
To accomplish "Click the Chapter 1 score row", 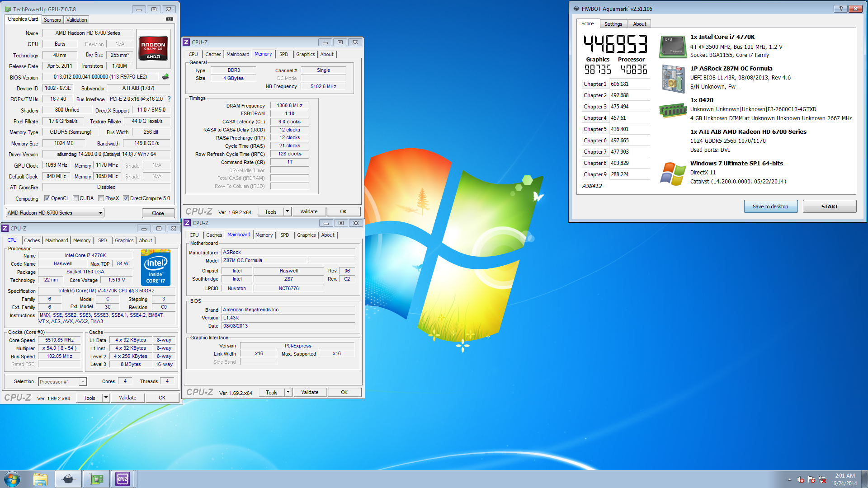I will (615, 84).
